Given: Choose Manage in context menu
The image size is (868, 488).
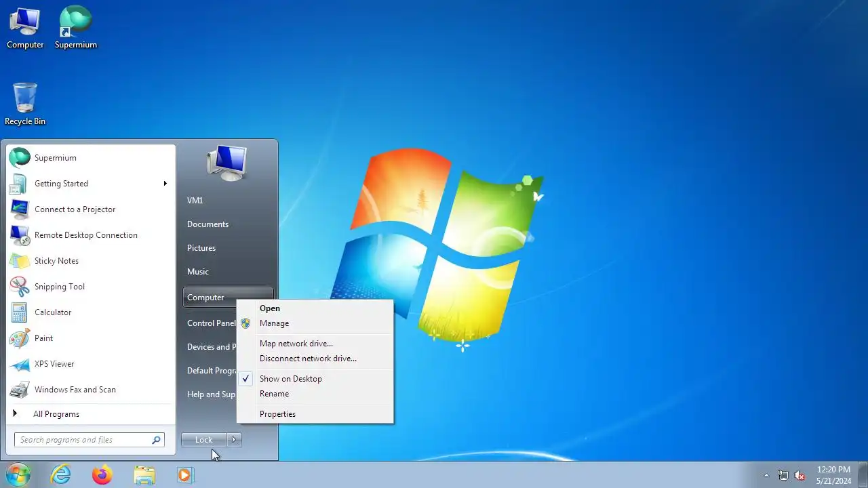Looking at the screenshot, I should point(315,323).
